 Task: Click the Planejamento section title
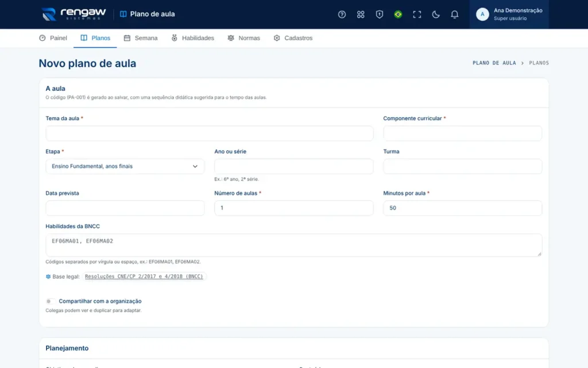(67, 348)
